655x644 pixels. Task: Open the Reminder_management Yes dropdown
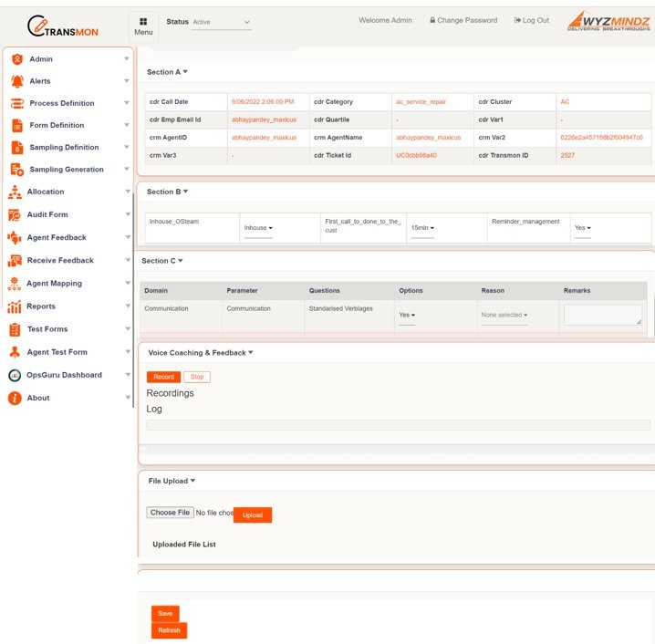pyautogui.click(x=582, y=228)
